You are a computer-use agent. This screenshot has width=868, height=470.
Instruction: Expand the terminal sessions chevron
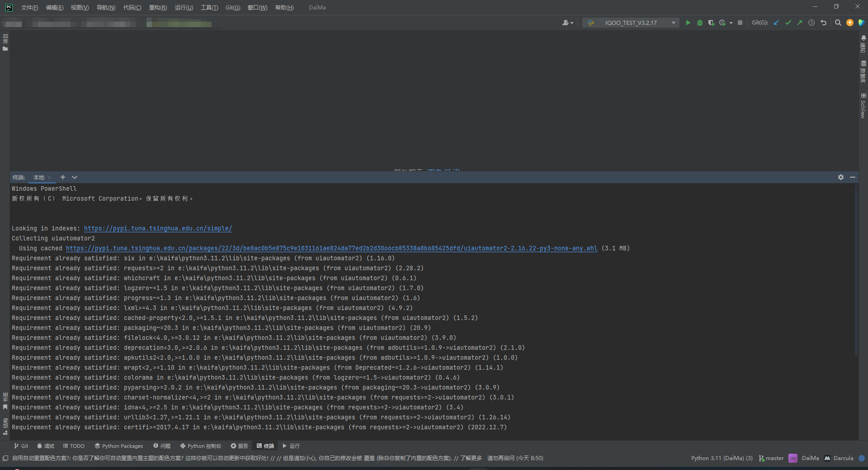pos(75,177)
